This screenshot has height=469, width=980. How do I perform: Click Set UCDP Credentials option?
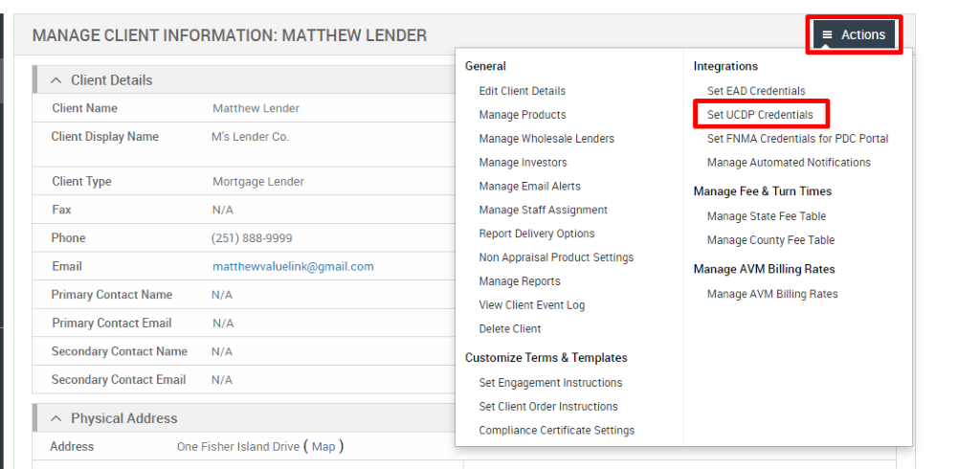coord(760,115)
